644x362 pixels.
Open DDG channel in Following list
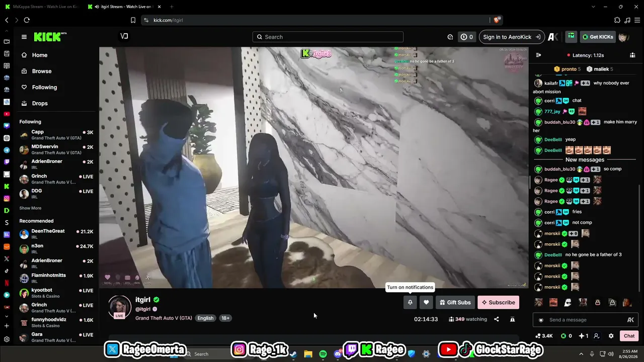point(56,194)
